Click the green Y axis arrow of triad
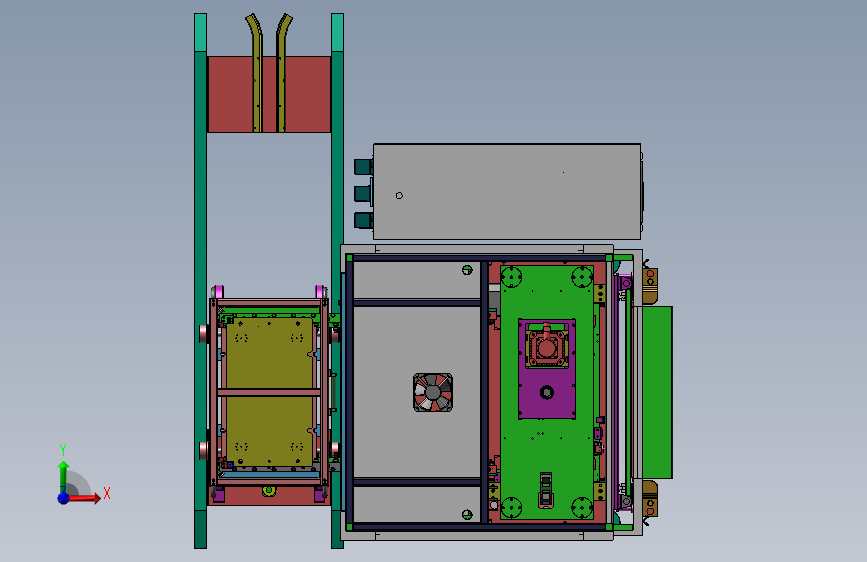The height and width of the screenshot is (562, 867). point(63,476)
